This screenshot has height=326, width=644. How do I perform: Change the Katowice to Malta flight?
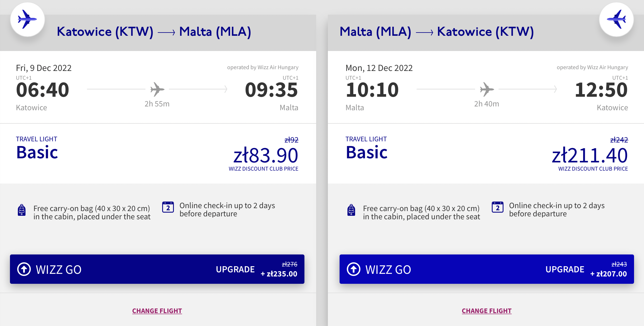[157, 311]
